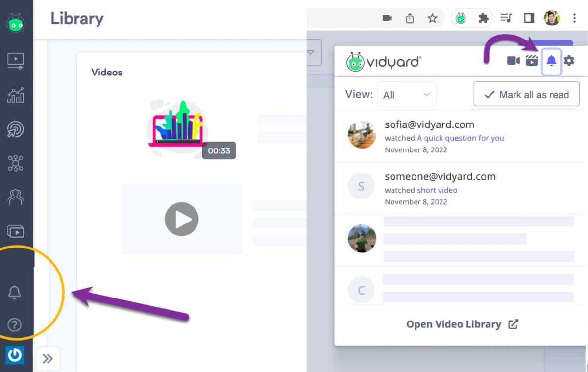Click the 'S' avatar of someone@vidyard.com
The image size is (588, 372).
pos(362,186)
